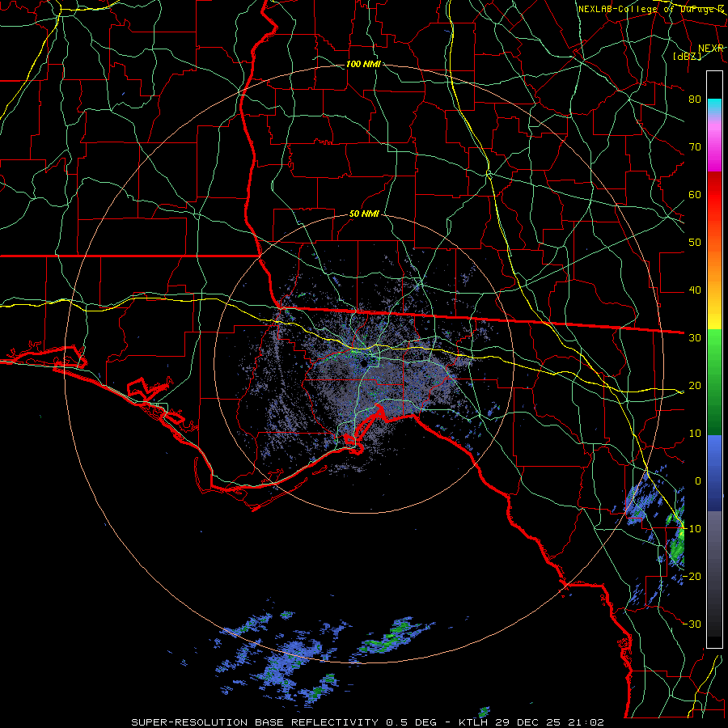Click the [dBZ] unit label
Screen dimensions: 728x728
point(687,56)
